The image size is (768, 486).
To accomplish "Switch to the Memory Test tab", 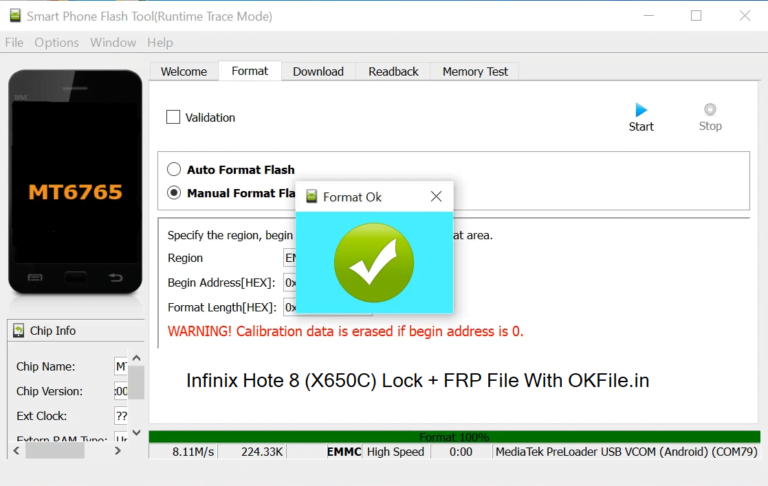I will tap(475, 72).
